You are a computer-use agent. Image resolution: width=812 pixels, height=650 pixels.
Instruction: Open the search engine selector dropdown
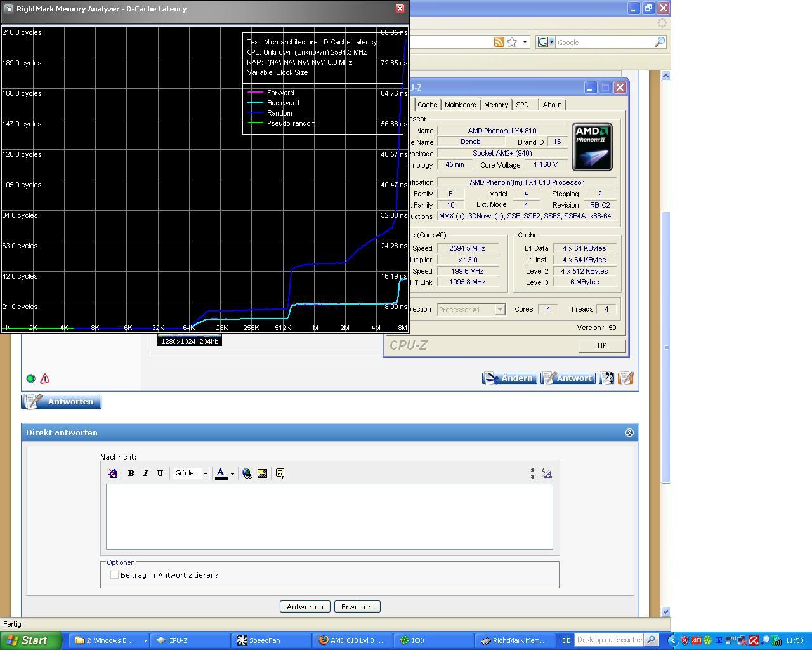pos(551,42)
